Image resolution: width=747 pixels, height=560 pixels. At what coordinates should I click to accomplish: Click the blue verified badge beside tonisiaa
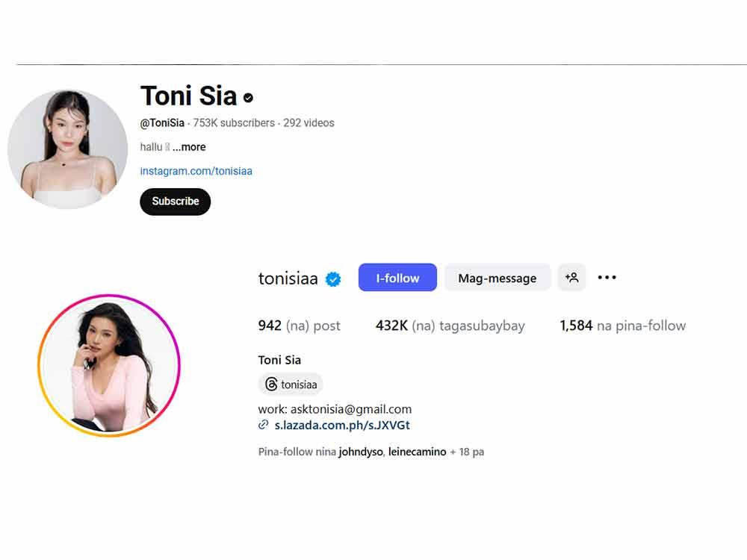[x=333, y=278]
